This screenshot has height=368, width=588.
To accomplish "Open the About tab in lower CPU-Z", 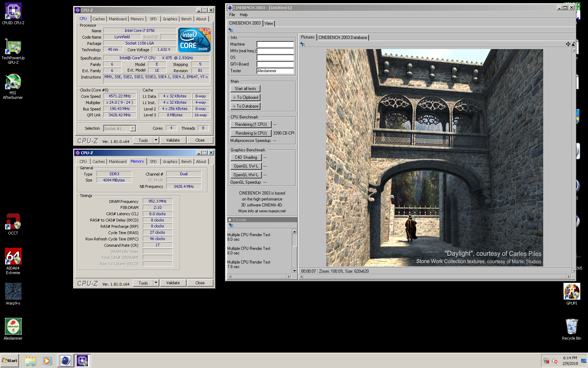I will (x=201, y=162).
